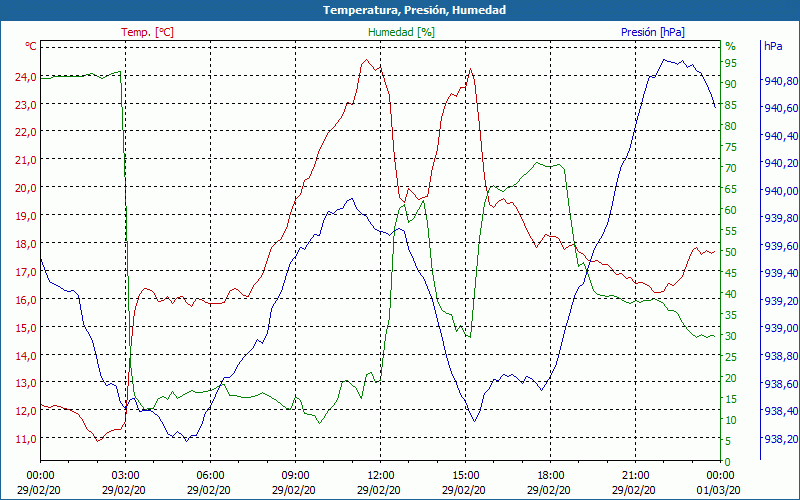Click the 19,0 temperature axis value
The width and height of the screenshot is (800, 500).
point(27,216)
